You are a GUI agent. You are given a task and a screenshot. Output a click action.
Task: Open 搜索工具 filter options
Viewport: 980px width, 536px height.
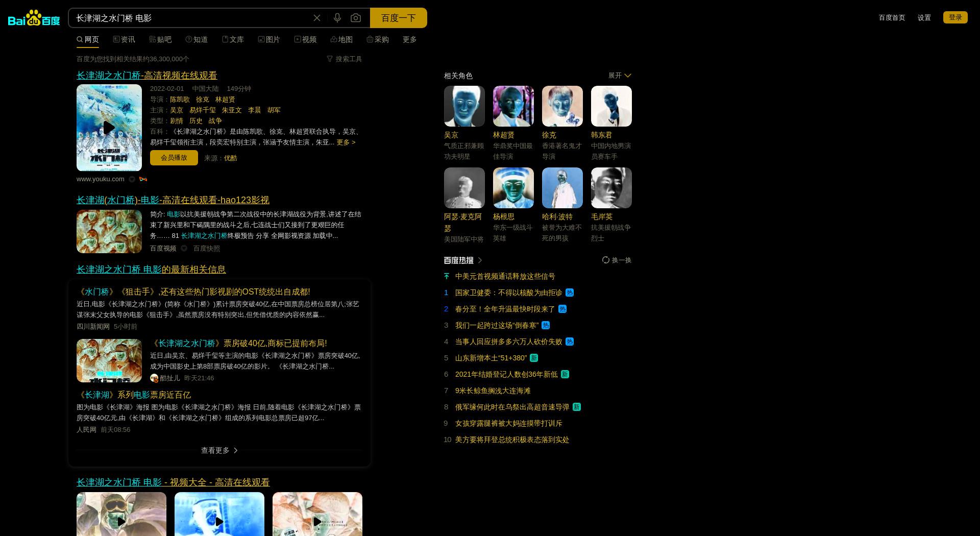[345, 59]
